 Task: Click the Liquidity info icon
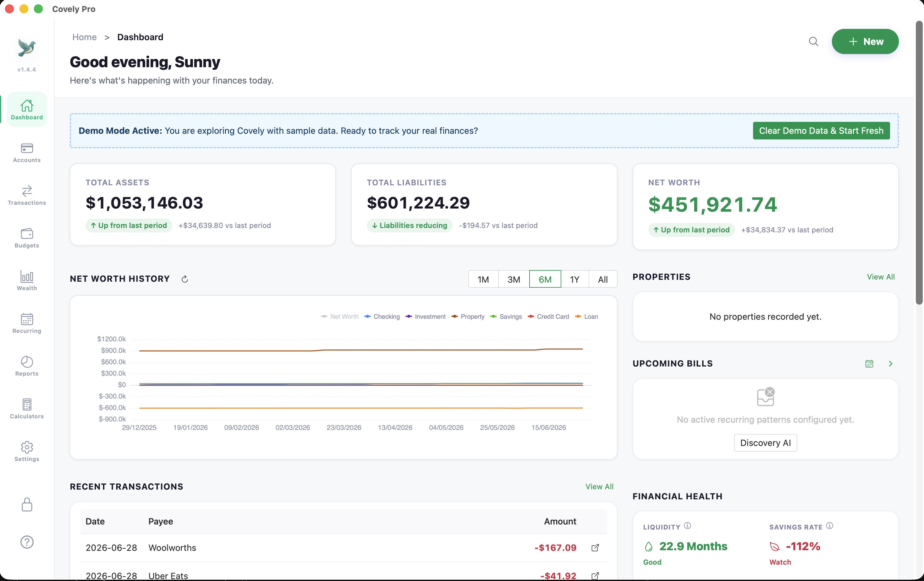click(687, 526)
